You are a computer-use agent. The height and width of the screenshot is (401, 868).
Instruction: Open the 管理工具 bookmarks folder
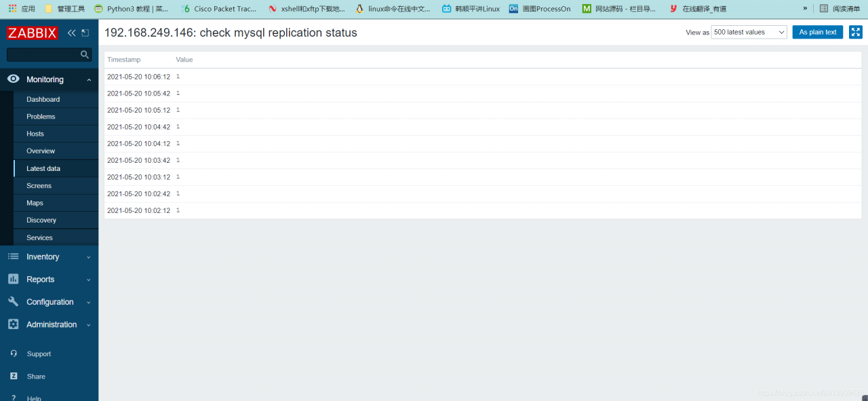coord(65,9)
